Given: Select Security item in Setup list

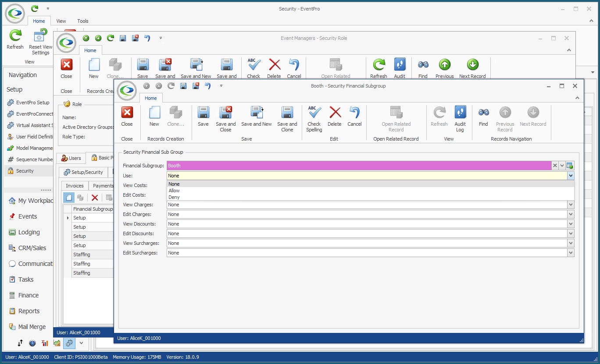Looking at the screenshot, I should pyautogui.click(x=29, y=171).
